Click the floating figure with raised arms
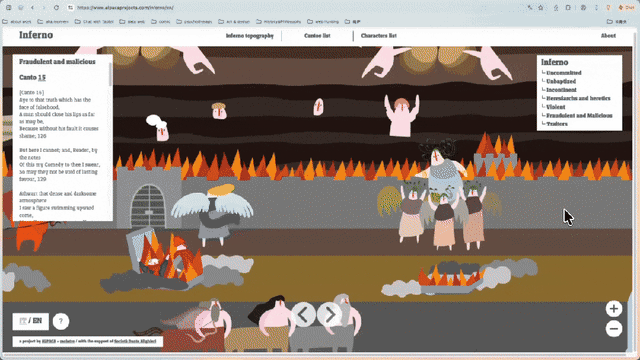 [402, 116]
